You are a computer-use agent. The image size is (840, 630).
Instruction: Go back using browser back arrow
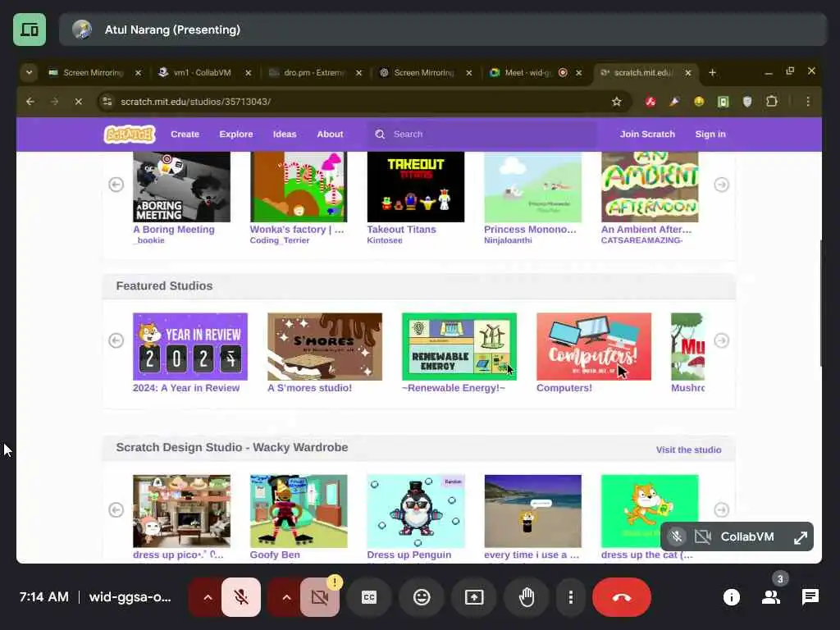coord(30,101)
